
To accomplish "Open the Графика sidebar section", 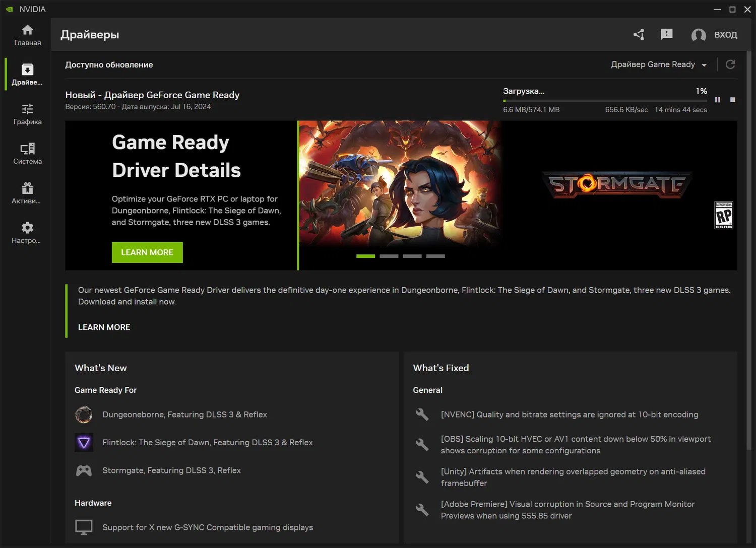I will [x=28, y=114].
